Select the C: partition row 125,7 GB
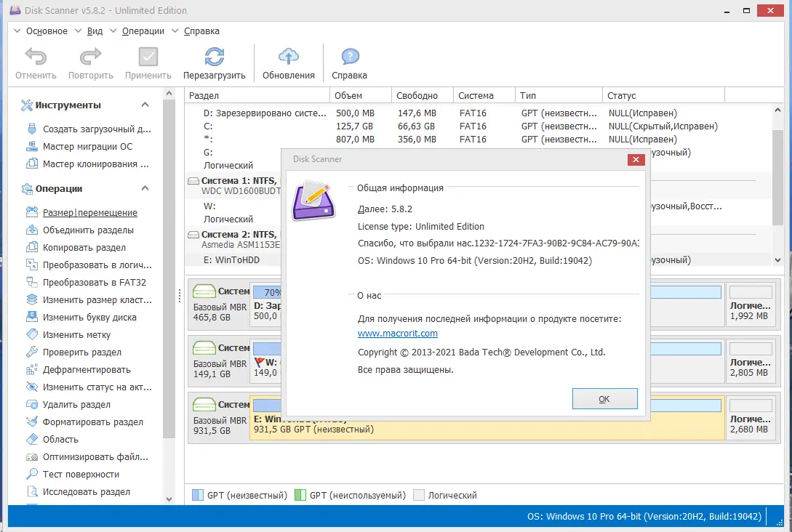The height and width of the screenshot is (532, 792). (x=477, y=126)
